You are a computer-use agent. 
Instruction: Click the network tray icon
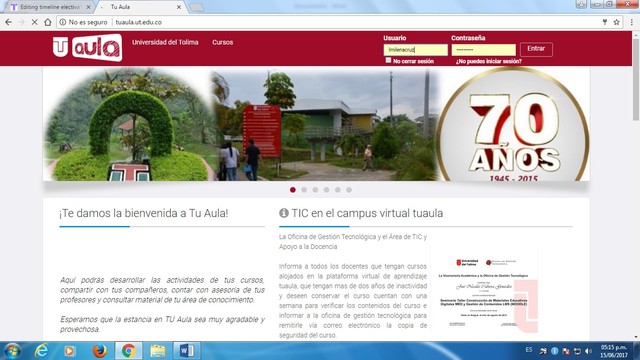[577, 351]
